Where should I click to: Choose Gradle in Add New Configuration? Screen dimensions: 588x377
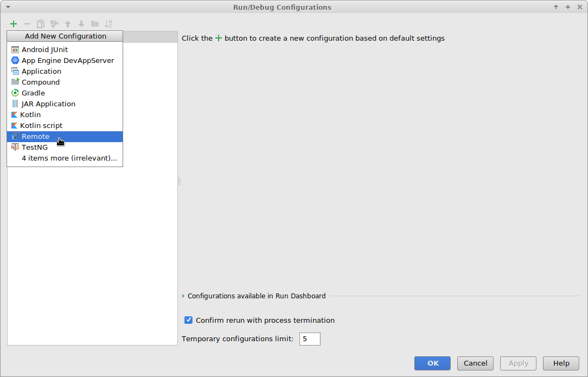pos(33,93)
